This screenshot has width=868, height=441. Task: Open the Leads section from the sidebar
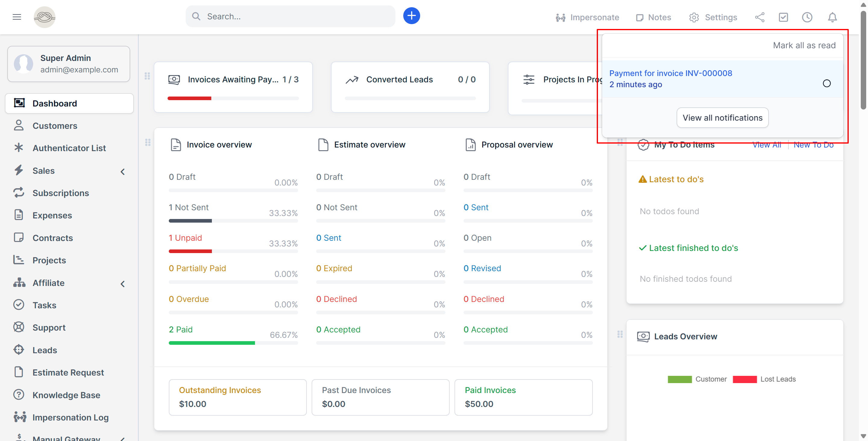tap(45, 350)
